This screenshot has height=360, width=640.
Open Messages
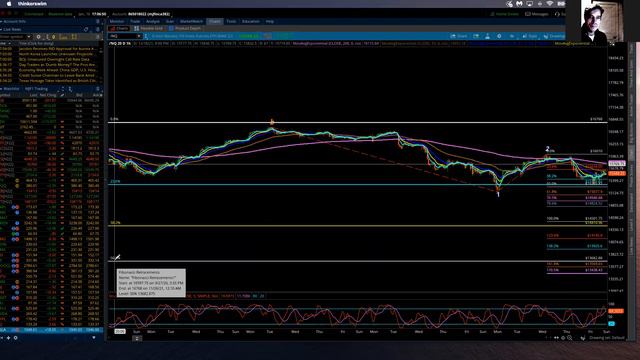coord(537,14)
